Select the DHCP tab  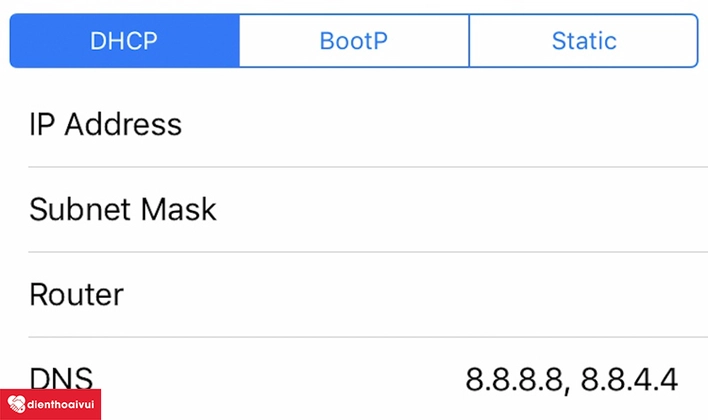[x=125, y=41]
